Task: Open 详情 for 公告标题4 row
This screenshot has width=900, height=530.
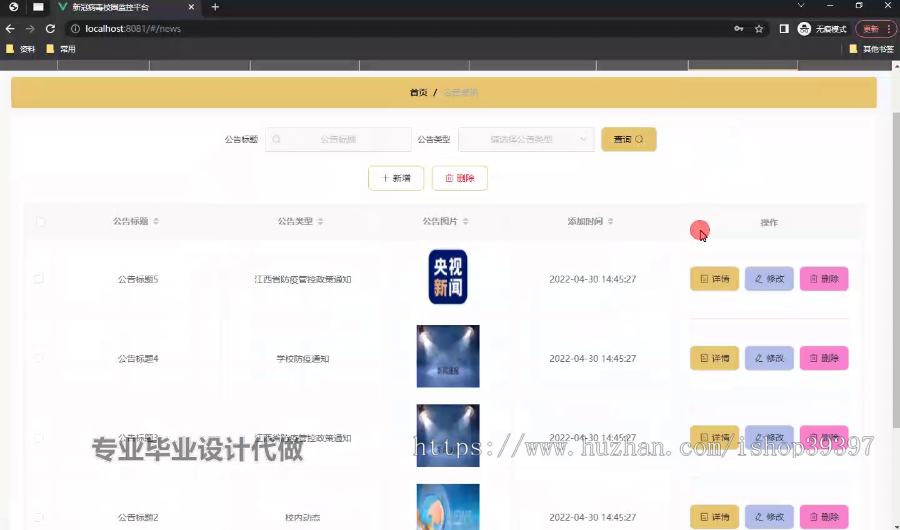Action: [x=715, y=358]
